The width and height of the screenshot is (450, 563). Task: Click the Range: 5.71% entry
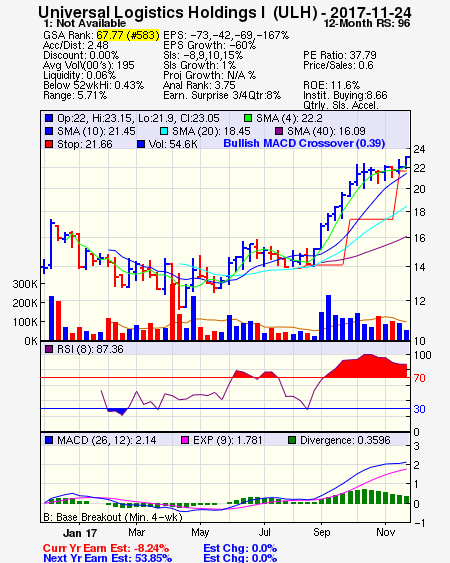click(75, 96)
